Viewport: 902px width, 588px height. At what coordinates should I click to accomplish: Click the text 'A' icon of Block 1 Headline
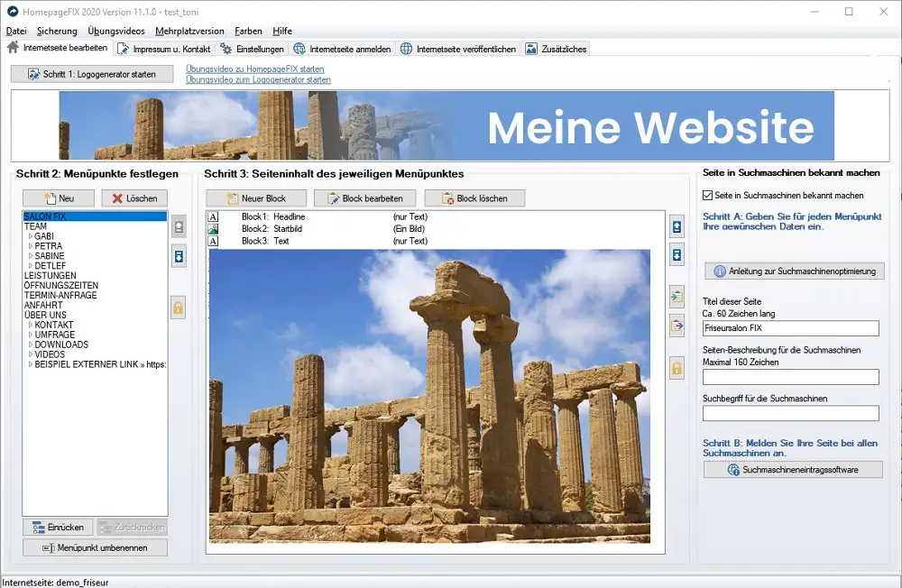click(214, 216)
